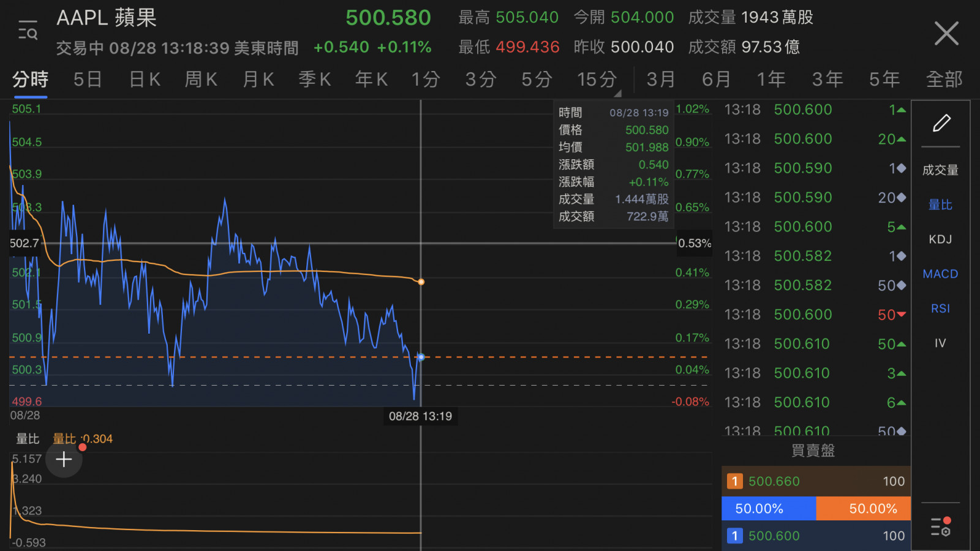Click the 50-share sell trade in red
This screenshot has width=980, height=551.
pyautogui.click(x=815, y=315)
